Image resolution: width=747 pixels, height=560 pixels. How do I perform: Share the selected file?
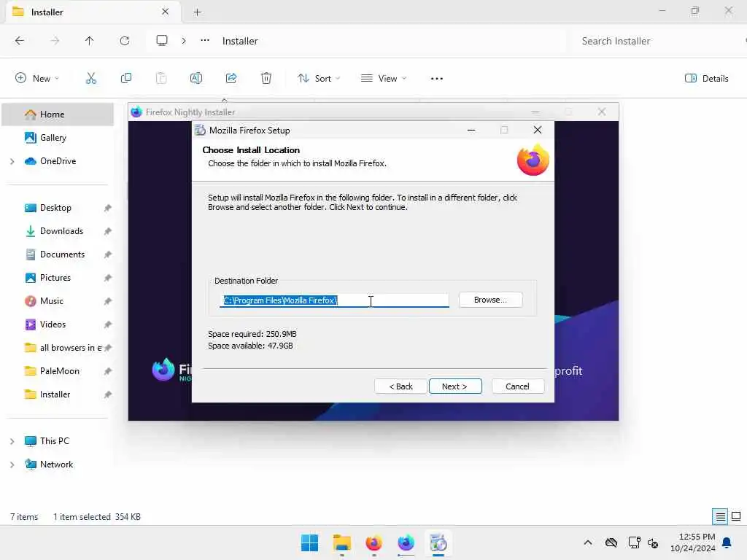tap(231, 78)
